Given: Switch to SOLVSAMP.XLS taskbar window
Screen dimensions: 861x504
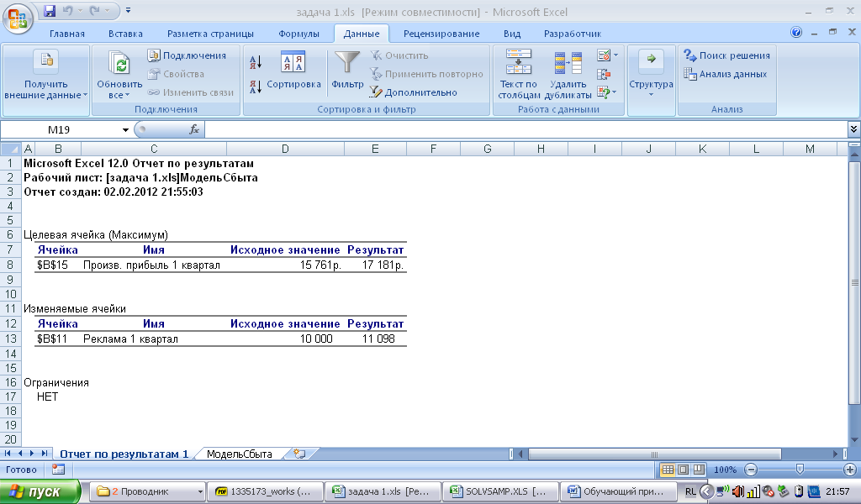Looking at the screenshot, I should 499,491.
